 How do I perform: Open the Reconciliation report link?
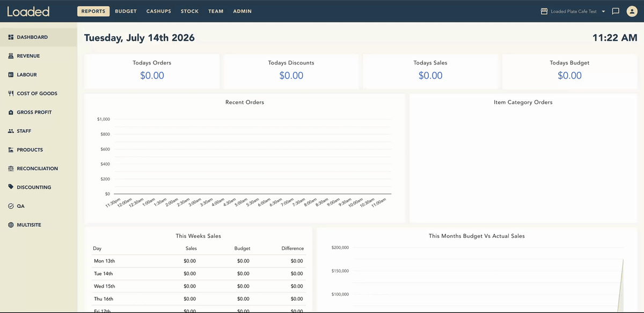point(39,169)
